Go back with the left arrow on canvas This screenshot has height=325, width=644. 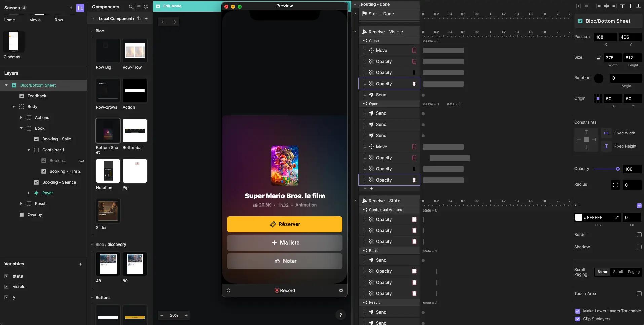(x=163, y=22)
